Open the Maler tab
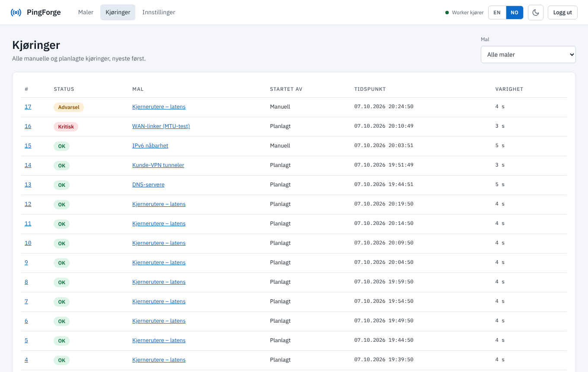The height and width of the screenshot is (372, 588). click(86, 13)
